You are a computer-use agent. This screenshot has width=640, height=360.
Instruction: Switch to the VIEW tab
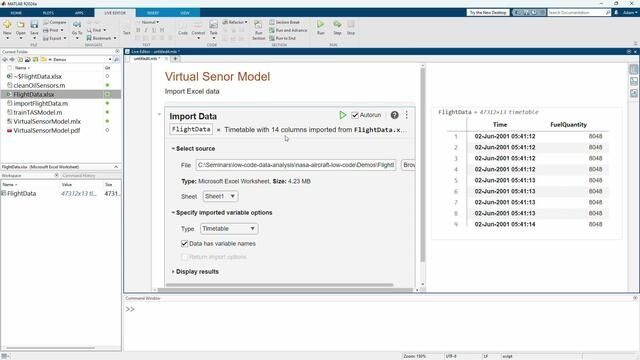[185, 13]
